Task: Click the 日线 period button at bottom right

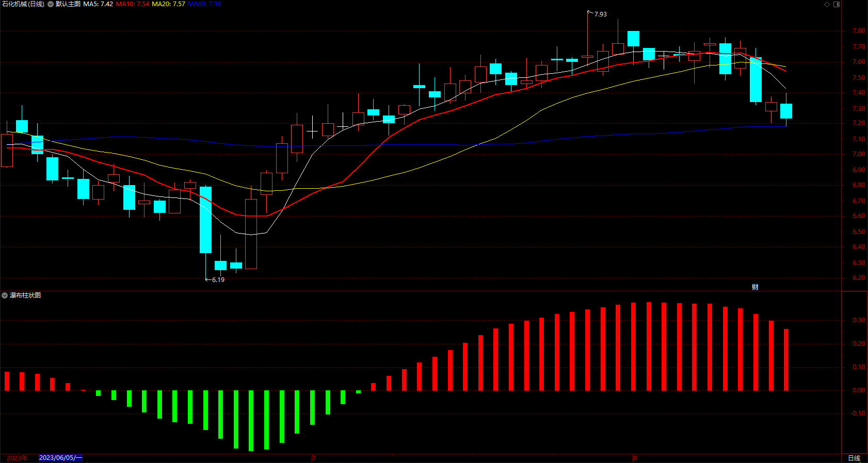Action: coord(855,458)
